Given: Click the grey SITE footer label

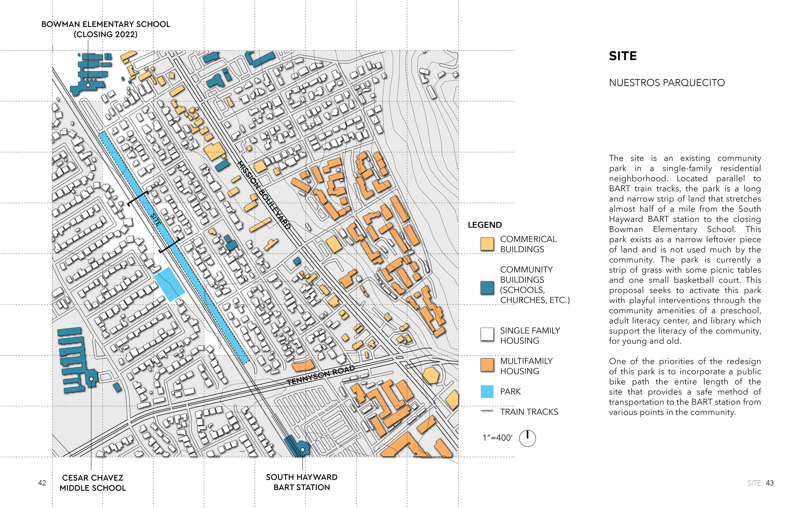Looking at the screenshot, I should [754, 483].
